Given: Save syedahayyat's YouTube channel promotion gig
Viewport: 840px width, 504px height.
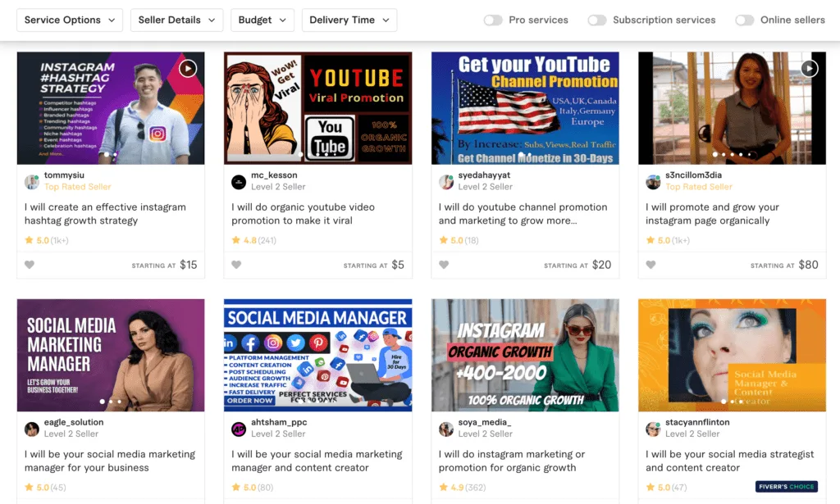Looking at the screenshot, I should tap(444, 265).
